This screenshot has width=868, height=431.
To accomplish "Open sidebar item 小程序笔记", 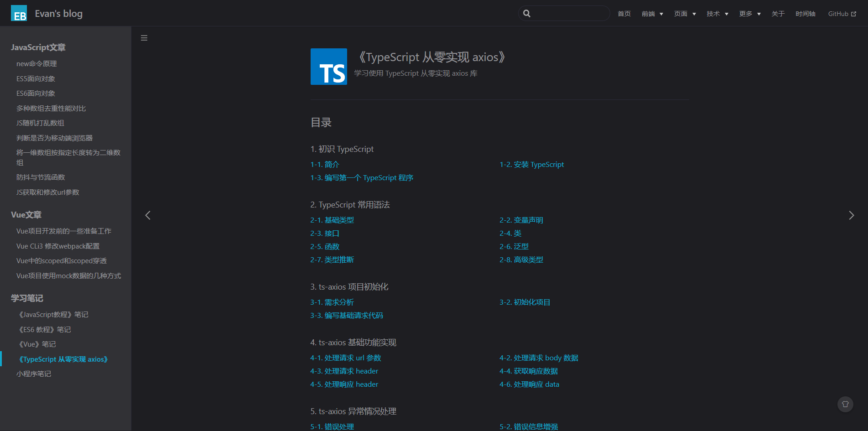I will pyautogui.click(x=34, y=374).
